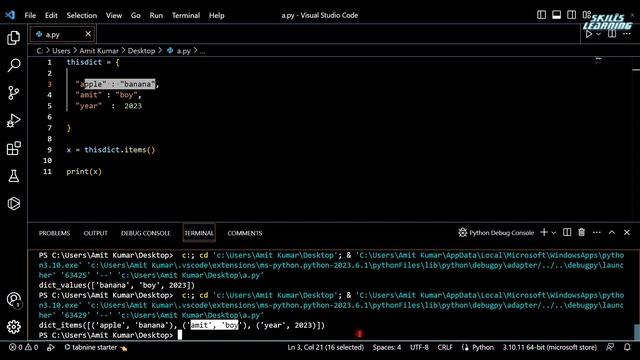
Task: Open the Go menu
Action: (x=136, y=16)
